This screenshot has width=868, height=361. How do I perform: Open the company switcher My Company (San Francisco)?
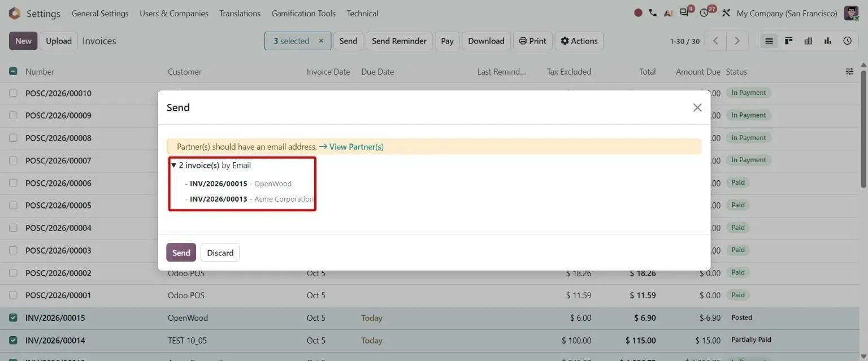point(787,13)
